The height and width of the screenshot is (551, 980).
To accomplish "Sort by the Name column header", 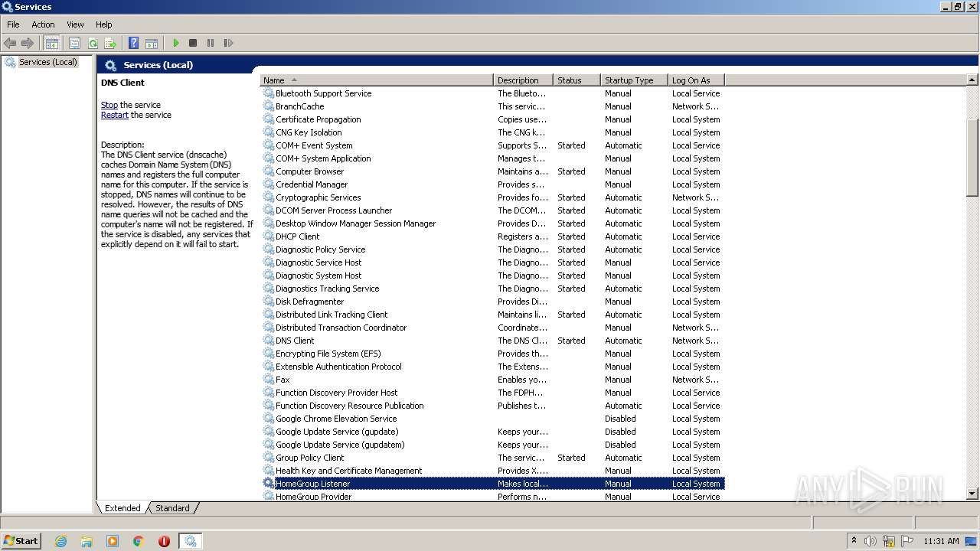I will click(377, 80).
